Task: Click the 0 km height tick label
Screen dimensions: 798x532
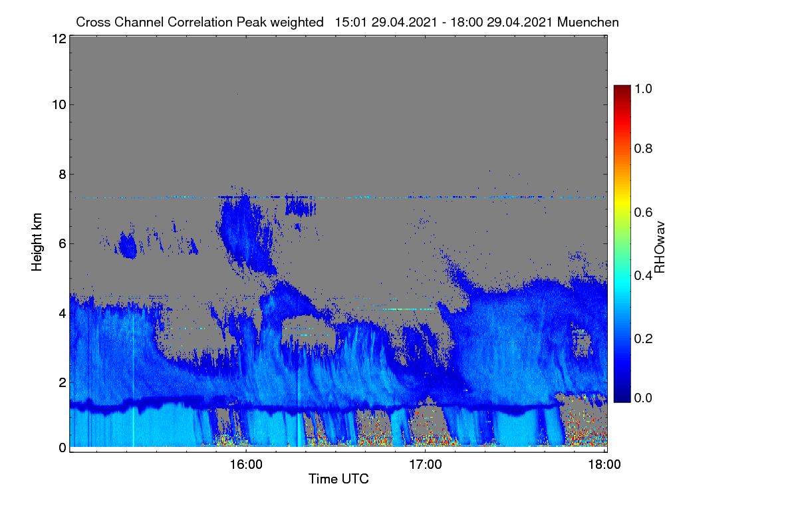Action: point(61,448)
